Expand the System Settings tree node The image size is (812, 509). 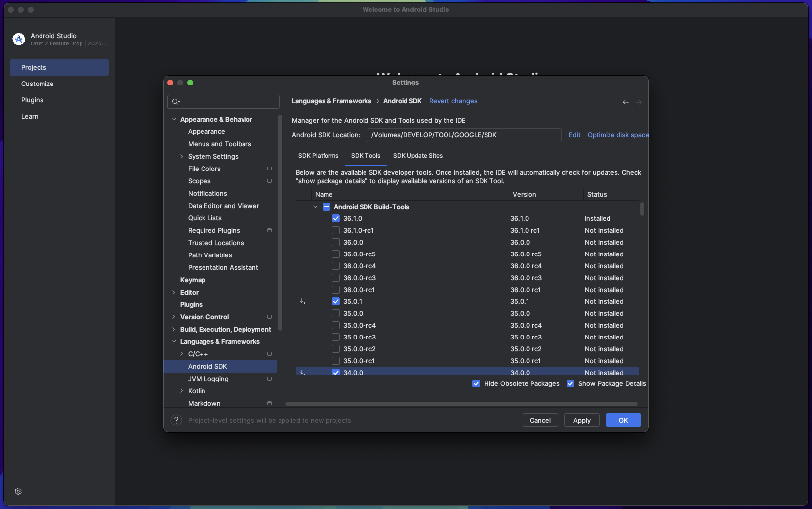[182, 157]
